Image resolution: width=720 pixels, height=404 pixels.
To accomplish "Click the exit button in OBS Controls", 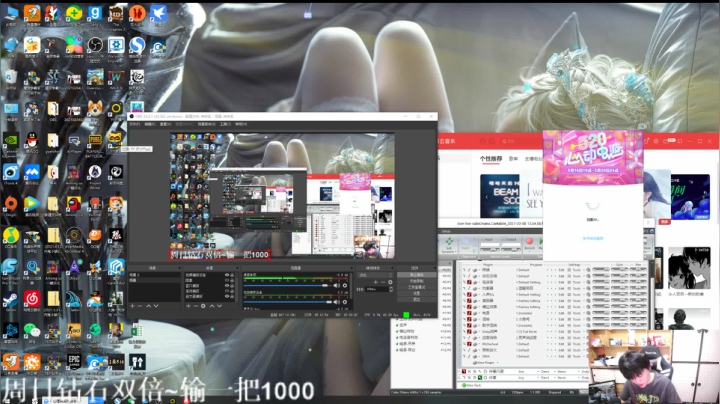I will tap(416, 299).
